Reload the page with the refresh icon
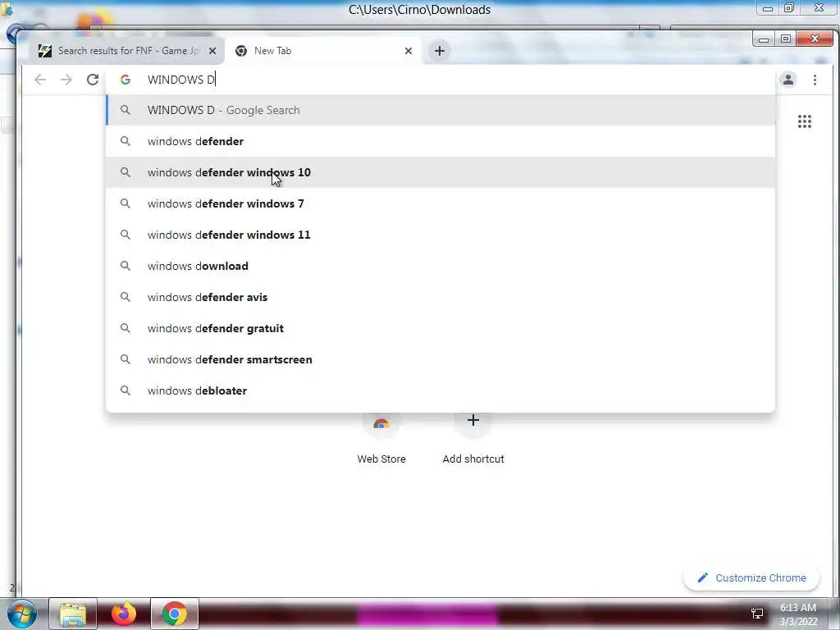The width and height of the screenshot is (840, 630). pos(93,80)
